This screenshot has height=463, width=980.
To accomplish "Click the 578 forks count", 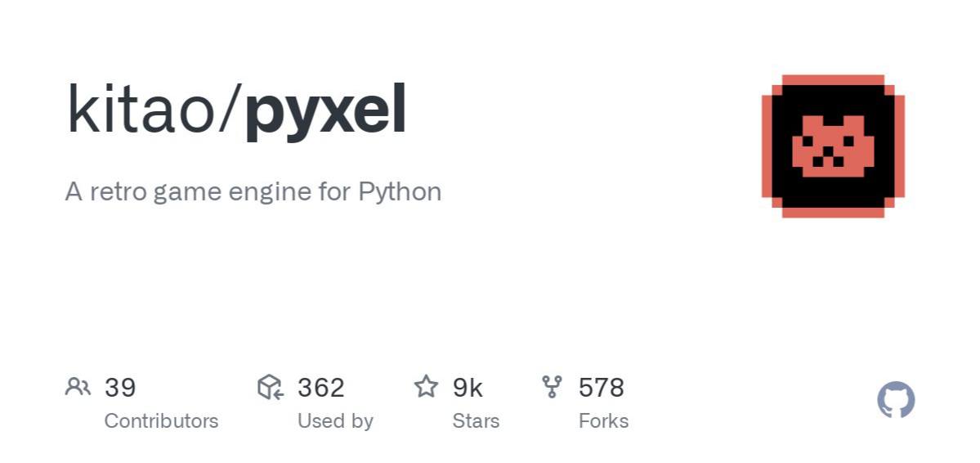I will coord(601,387).
